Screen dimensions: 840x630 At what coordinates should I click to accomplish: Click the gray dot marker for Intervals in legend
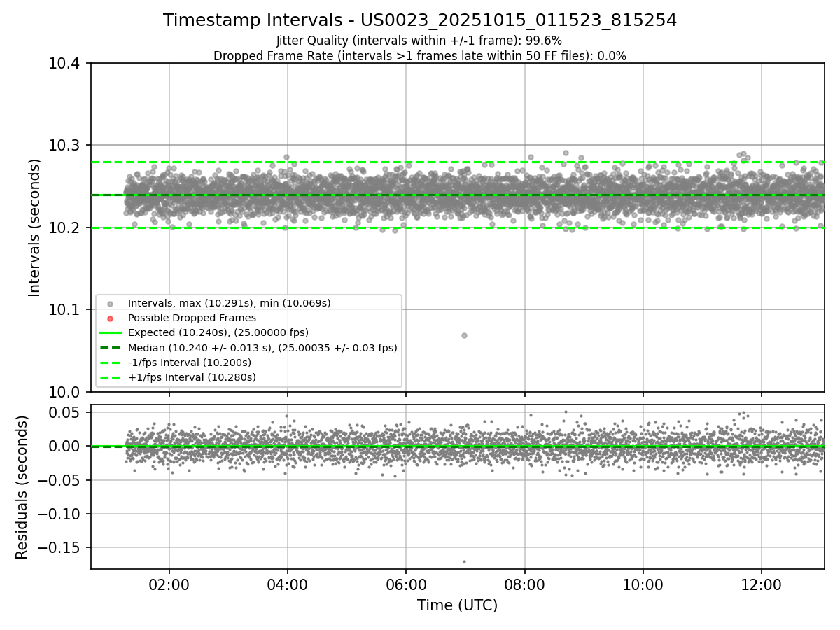[110, 303]
